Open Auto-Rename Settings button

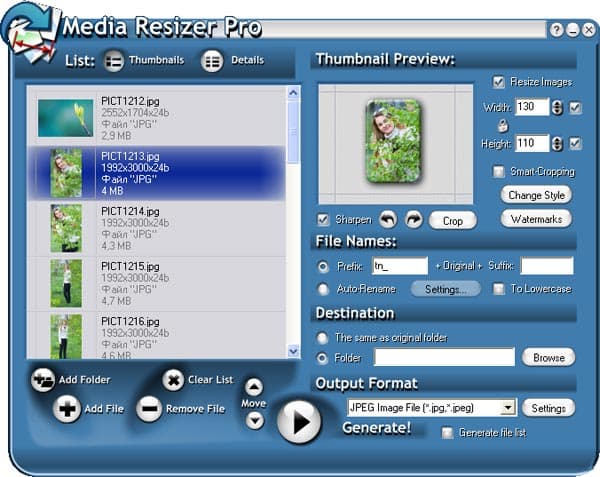point(446,289)
